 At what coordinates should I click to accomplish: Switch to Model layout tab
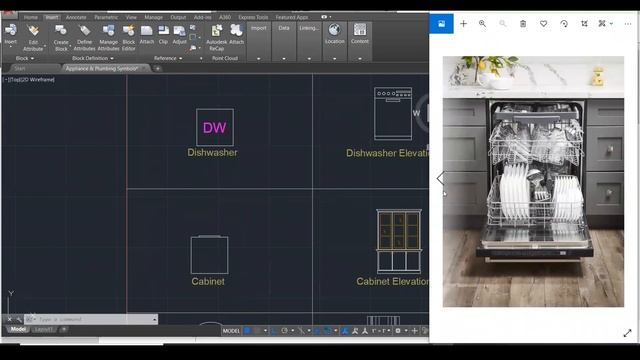pos(18,329)
